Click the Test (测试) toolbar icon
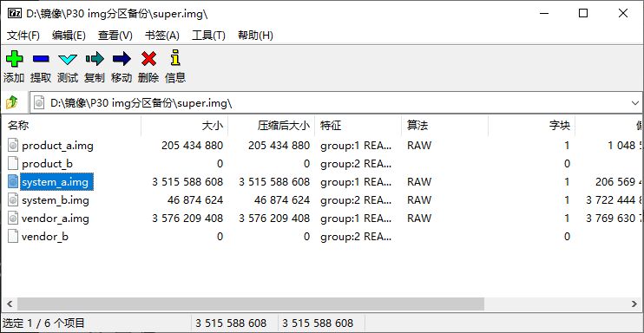644x333 pixels. pos(68,60)
